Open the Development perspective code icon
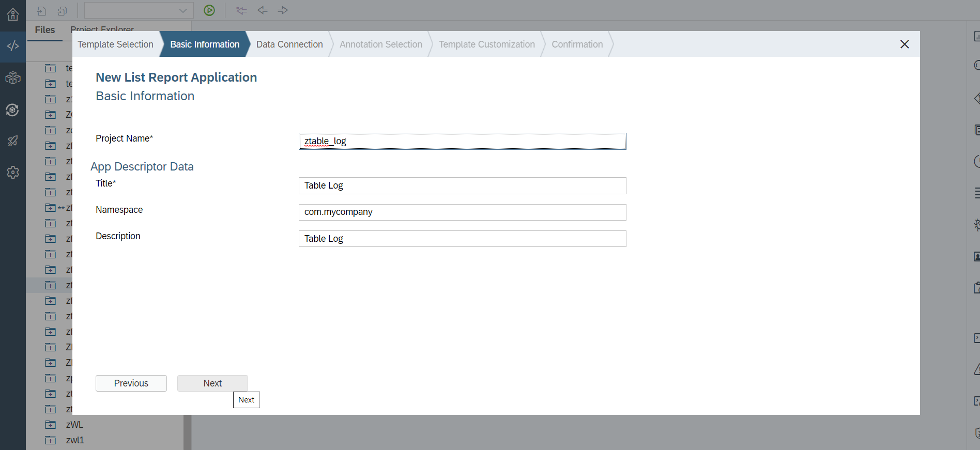The height and width of the screenshot is (450, 980). click(13, 46)
